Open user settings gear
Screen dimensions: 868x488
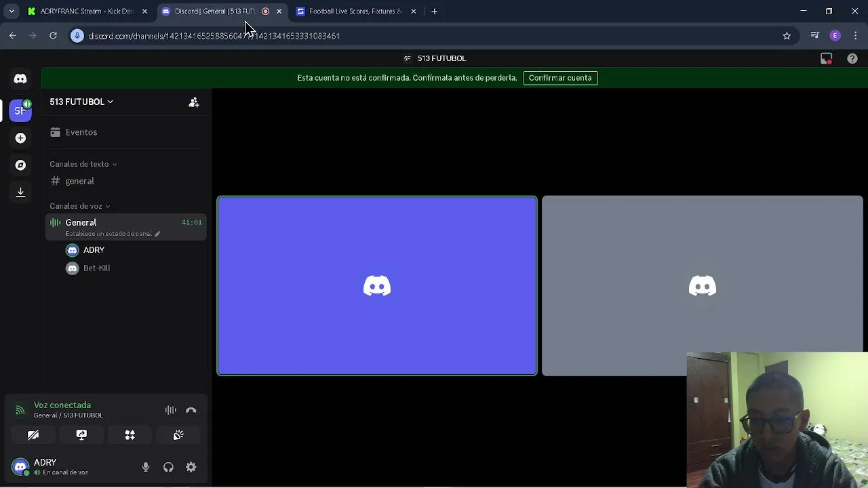point(191,467)
